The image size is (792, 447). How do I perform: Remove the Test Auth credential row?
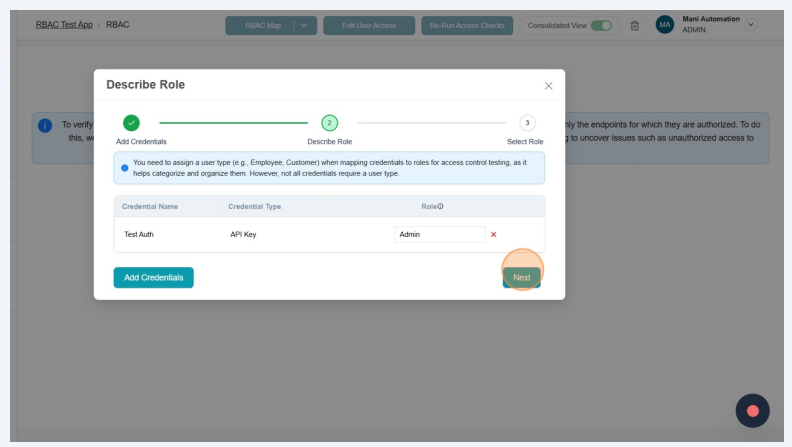point(493,234)
